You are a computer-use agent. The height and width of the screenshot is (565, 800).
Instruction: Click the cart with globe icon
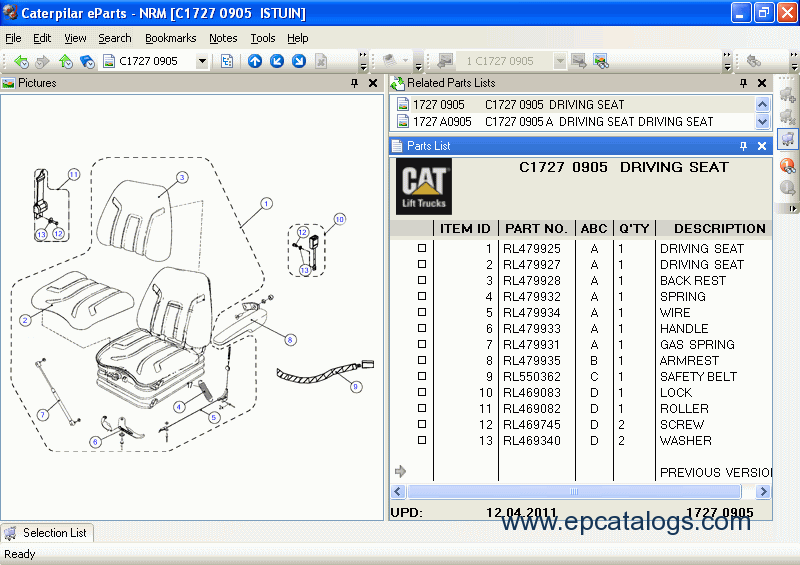coord(601,61)
